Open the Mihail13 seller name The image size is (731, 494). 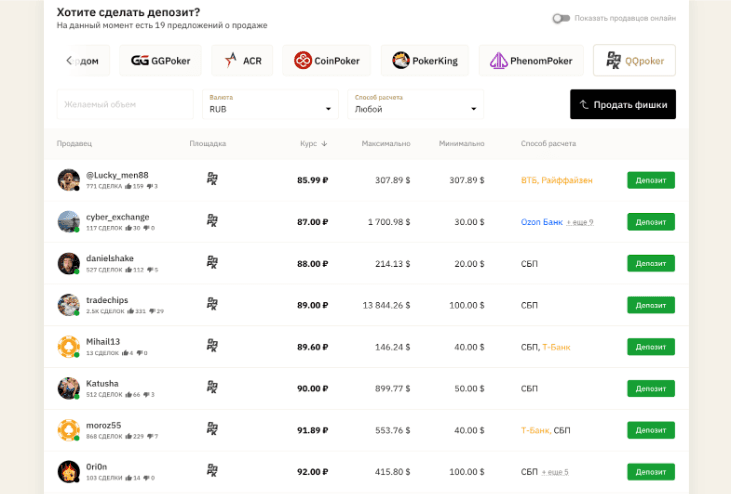pos(103,342)
